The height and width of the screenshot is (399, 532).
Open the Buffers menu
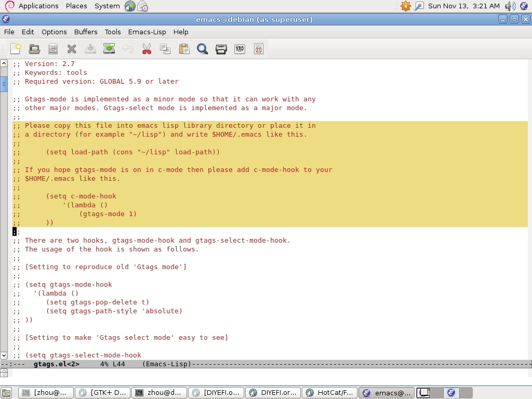pyautogui.click(x=86, y=32)
